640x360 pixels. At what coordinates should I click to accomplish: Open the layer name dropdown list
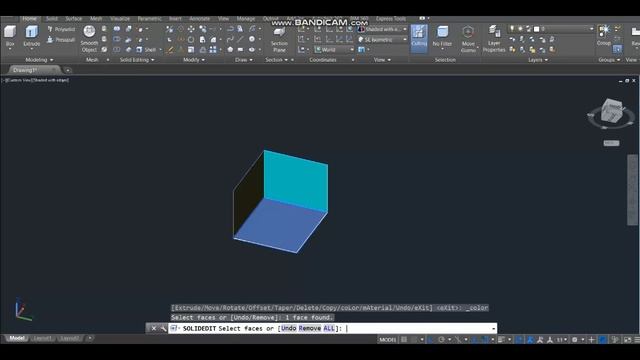551,29
